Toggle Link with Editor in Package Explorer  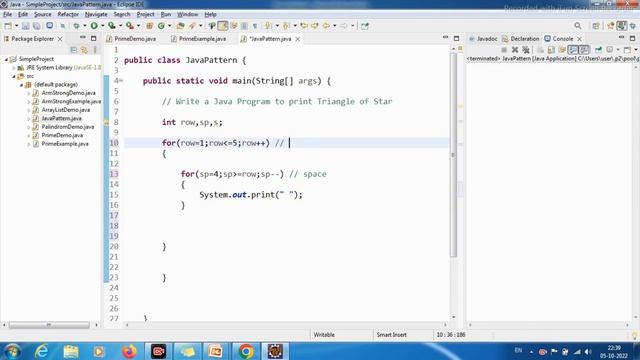(x=84, y=50)
